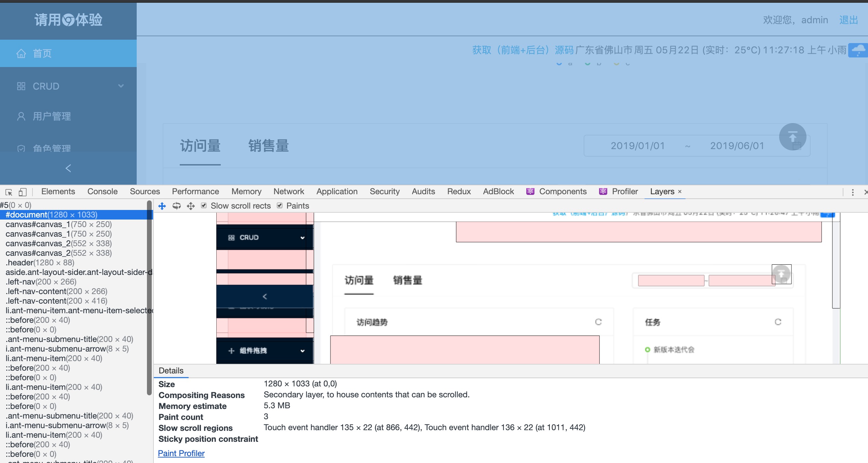The height and width of the screenshot is (463, 868).
Task: Click the 用户管理 menu item
Action: [68, 116]
